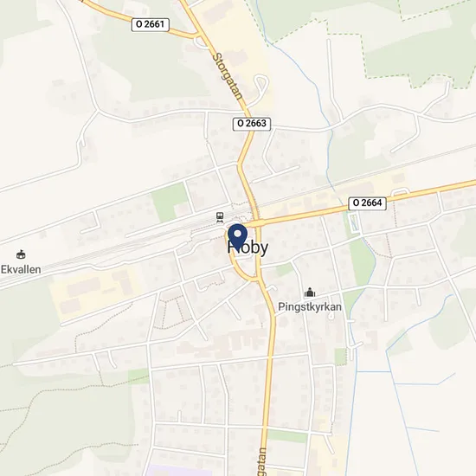The image size is (476, 476).
Task: Select the yellow industrial zone below Ekvallen
Action: tap(91, 293)
